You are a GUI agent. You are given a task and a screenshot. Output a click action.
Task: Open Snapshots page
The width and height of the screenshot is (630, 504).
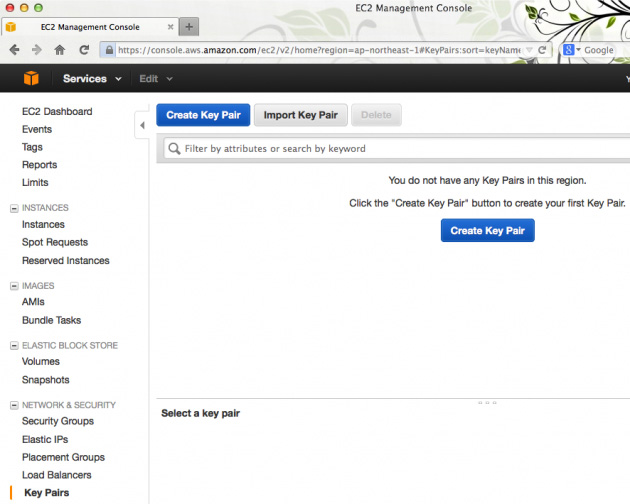pyautogui.click(x=45, y=380)
